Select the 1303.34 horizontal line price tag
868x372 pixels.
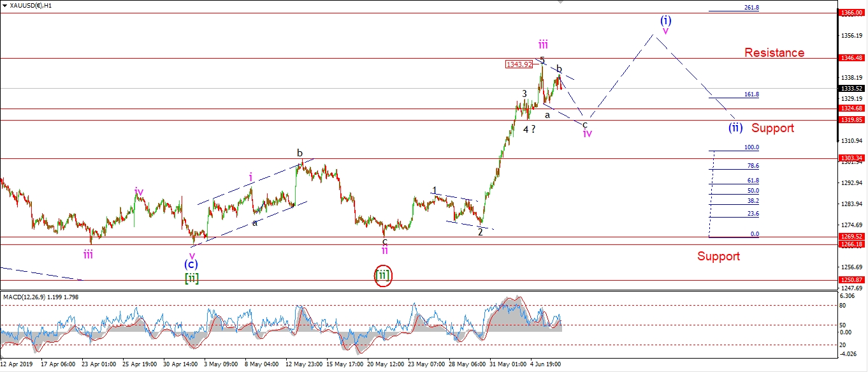tap(851, 158)
